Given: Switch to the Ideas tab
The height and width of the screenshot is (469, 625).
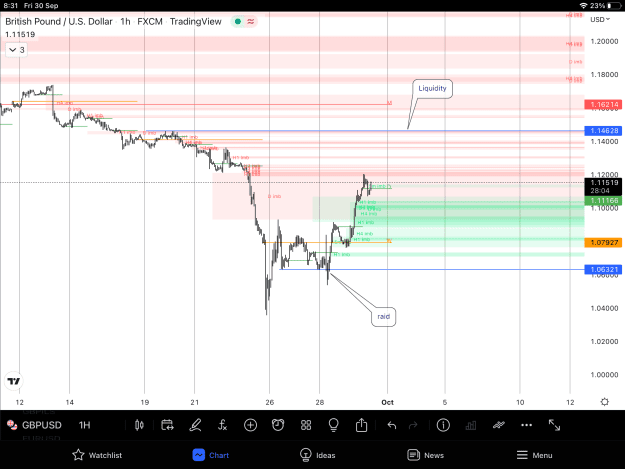Looking at the screenshot, I should point(317,455).
